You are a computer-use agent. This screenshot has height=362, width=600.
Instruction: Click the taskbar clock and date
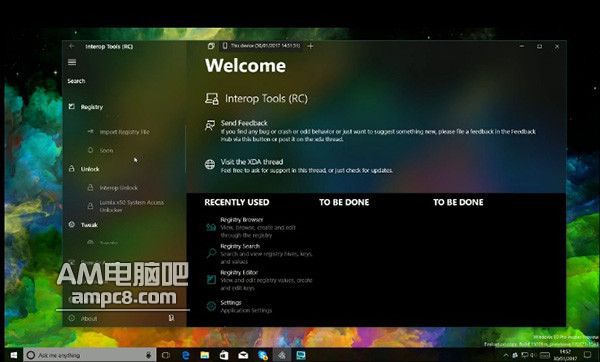pos(565,355)
